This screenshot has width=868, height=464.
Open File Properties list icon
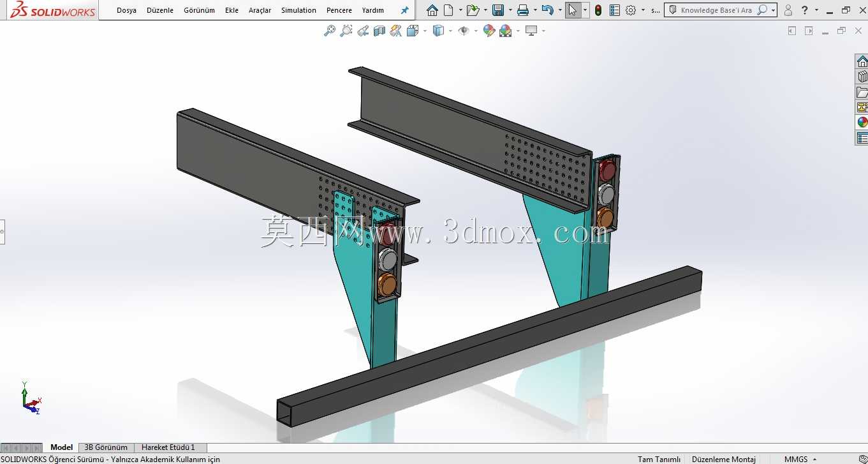coord(615,10)
